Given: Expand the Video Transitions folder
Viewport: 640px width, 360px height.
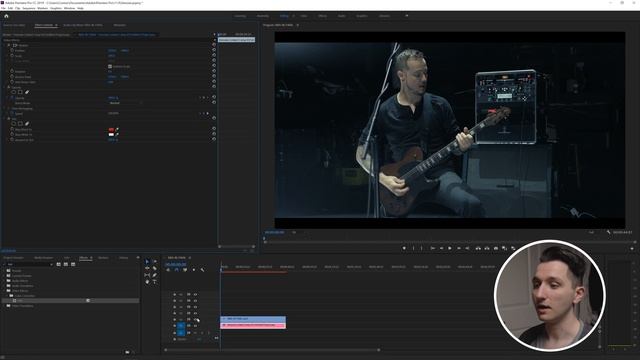Looking at the screenshot, I should (x=4, y=306).
